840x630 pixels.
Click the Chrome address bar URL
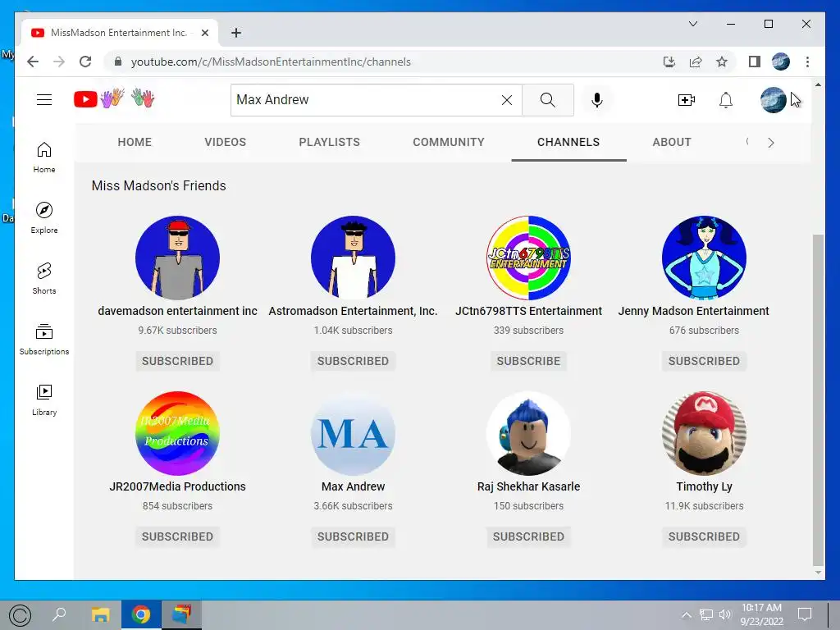pos(271,62)
